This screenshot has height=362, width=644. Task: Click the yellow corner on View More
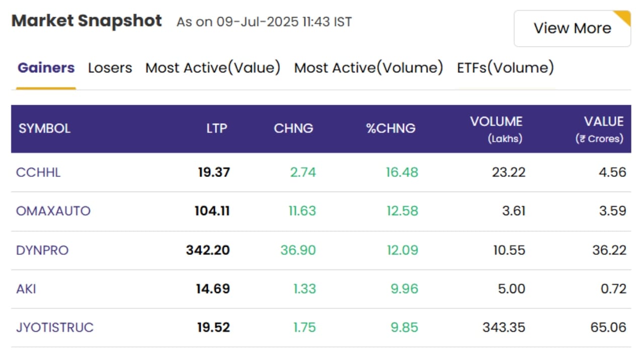click(624, 17)
